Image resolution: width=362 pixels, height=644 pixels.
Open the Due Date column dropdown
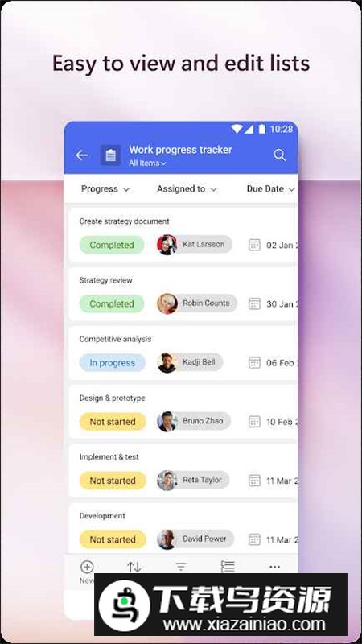271,189
